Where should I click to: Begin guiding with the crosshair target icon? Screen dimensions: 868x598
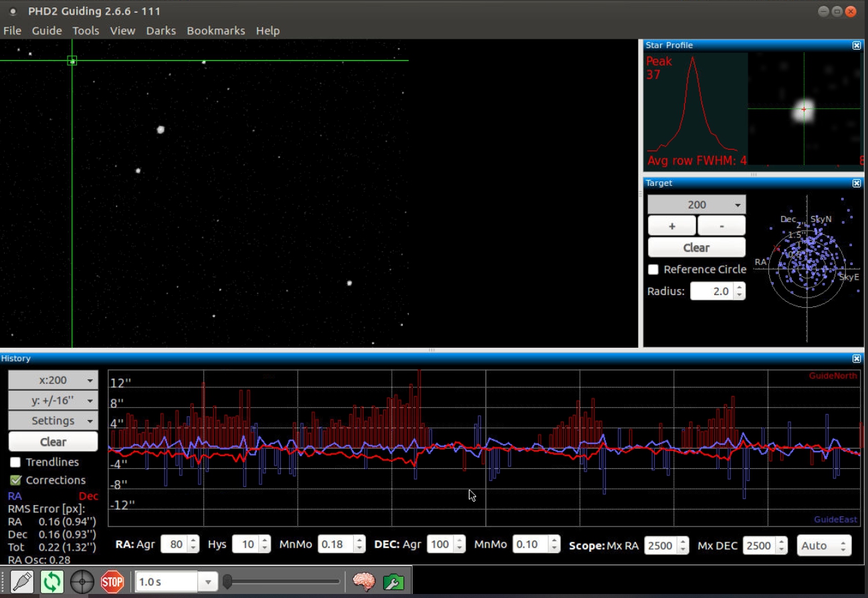(x=82, y=581)
